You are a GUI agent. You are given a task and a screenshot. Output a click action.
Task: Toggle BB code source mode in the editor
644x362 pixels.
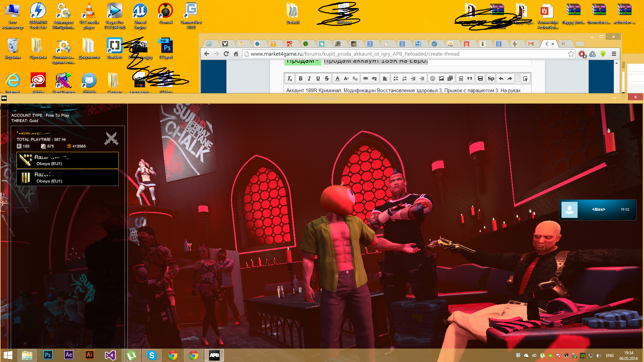525,78
